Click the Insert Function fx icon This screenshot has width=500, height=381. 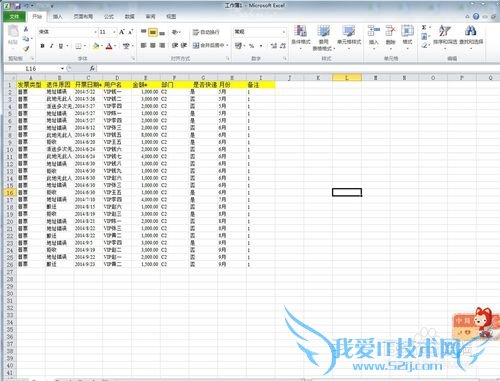pyautogui.click(x=92, y=68)
